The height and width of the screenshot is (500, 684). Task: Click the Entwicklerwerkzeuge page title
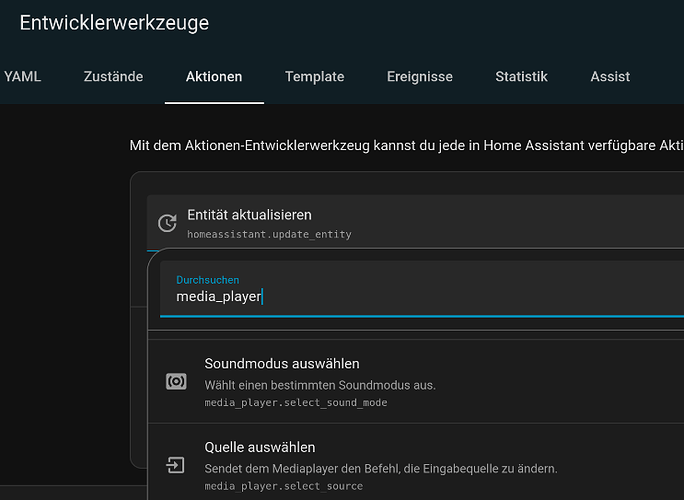114,23
